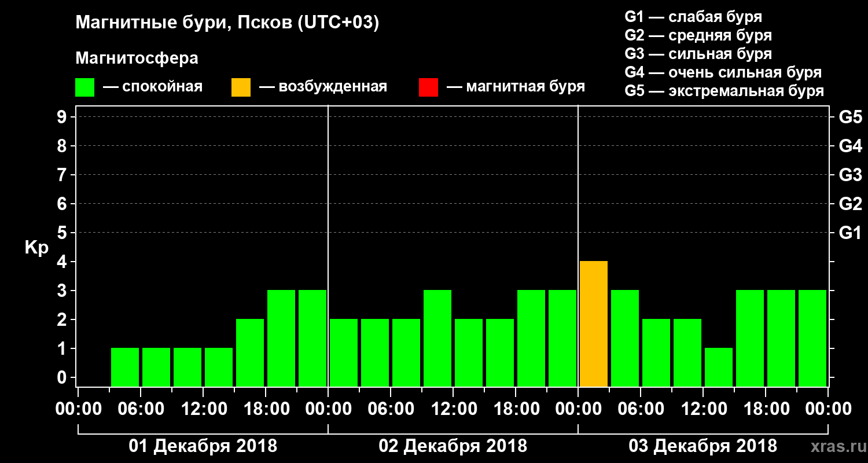Click the '01 Декабря 2018' date label
Viewport: 868px width, 463px height.
pos(203,446)
